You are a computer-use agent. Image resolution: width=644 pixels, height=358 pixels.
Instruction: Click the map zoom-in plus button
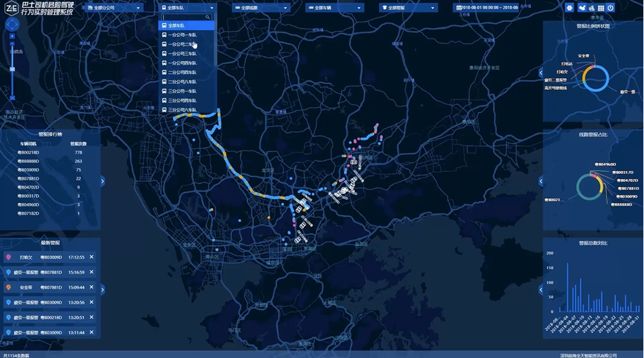pyautogui.click(x=12, y=43)
